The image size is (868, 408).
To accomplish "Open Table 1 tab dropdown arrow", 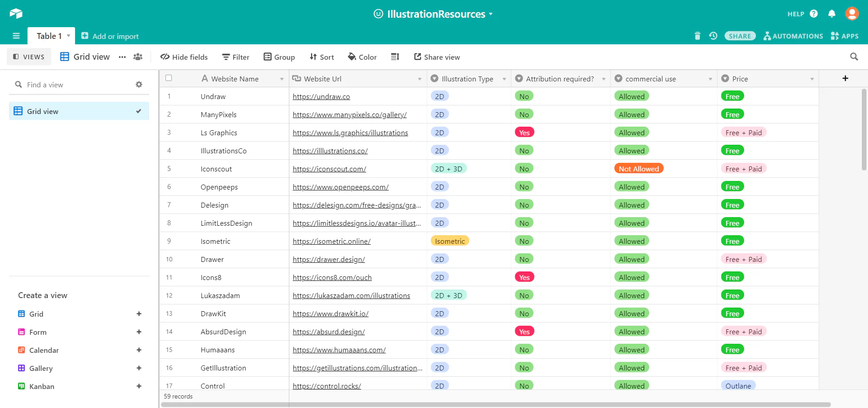I will pos(68,35).
